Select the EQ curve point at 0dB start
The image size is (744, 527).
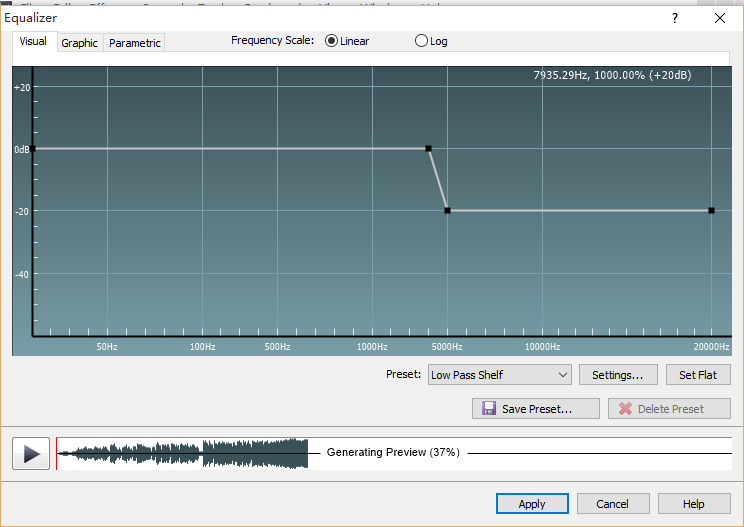(x=32, y=148)
